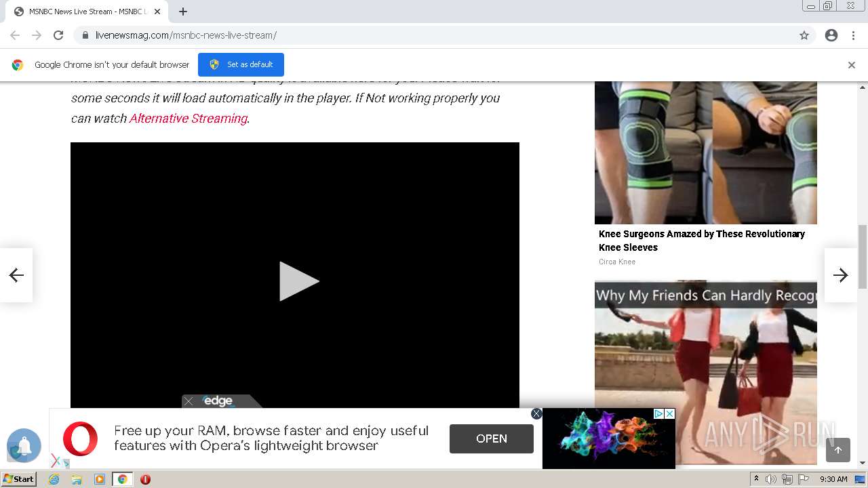Click the scroll-to-top arrow button
The image size is (868, 488).
838,450
